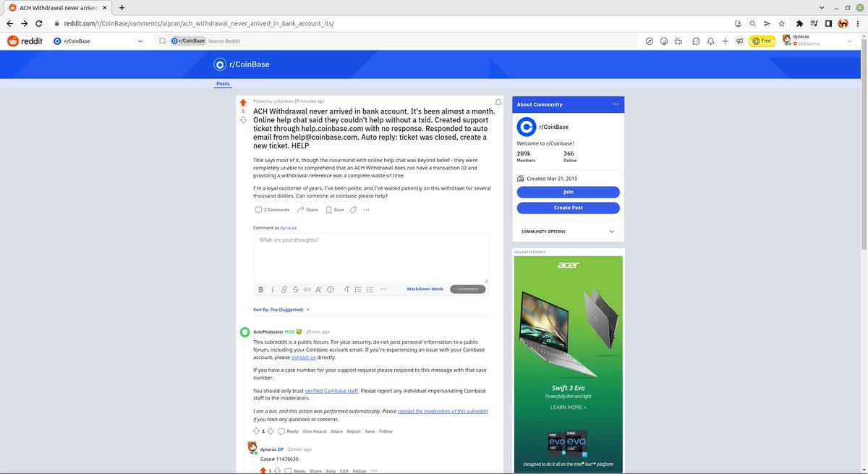Open post overflow menu (three dots)
The image size is (868, 474).
tap(367, 210)
